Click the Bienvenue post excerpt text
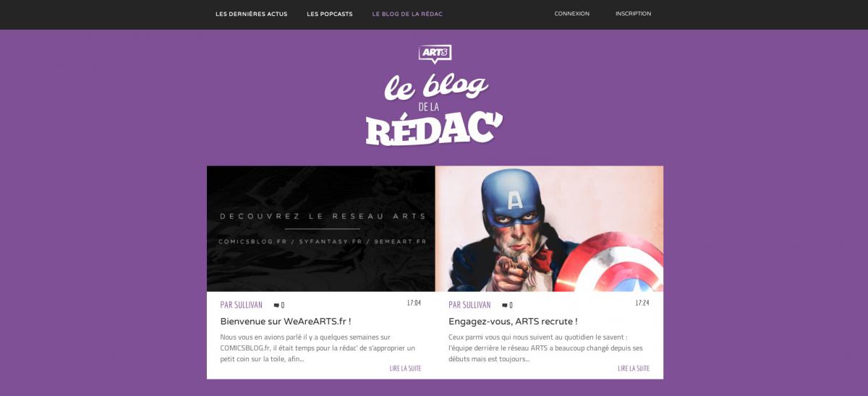868x396 pixels. click(x=318, y=348)
